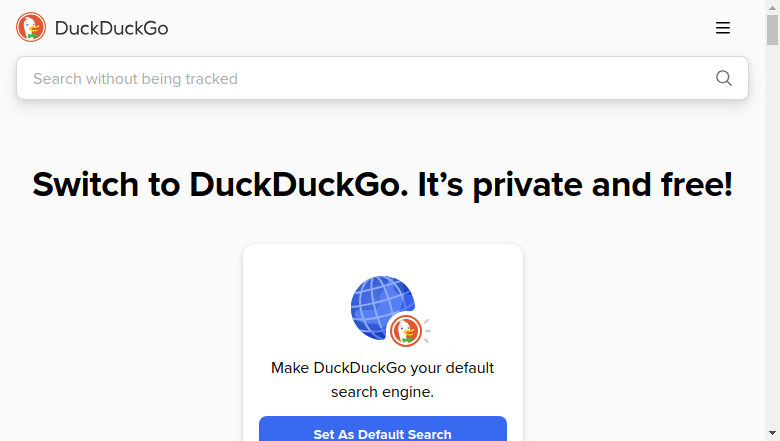Click the sparkle lines beside the duck badge
Viewport: 780px width, 441px height.
click(x=427, y=331)
